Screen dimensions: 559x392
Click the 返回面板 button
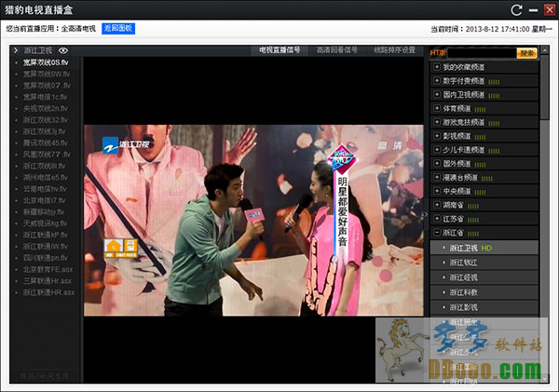pos(118,29)
